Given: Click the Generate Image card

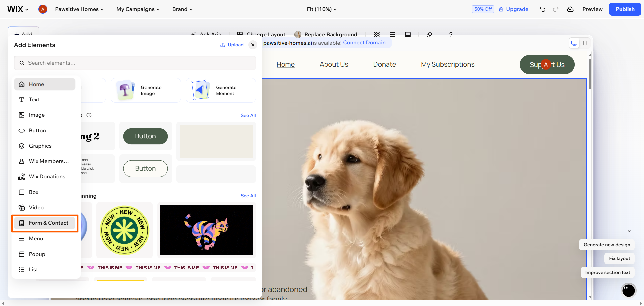Looking at the screenshot, I should tap(146, 90).
